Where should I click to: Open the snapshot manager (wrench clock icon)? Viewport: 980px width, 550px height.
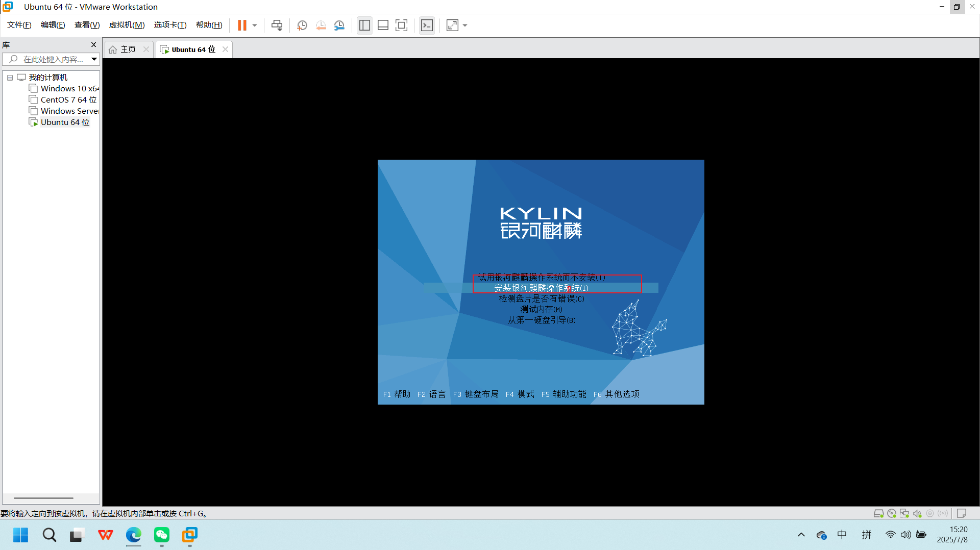(x=339, y=25)
